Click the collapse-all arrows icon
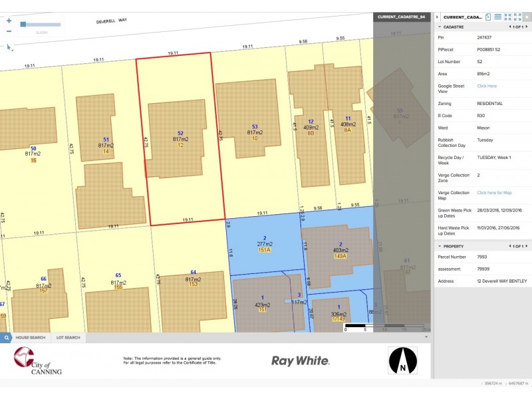 (x=507, y=17)
